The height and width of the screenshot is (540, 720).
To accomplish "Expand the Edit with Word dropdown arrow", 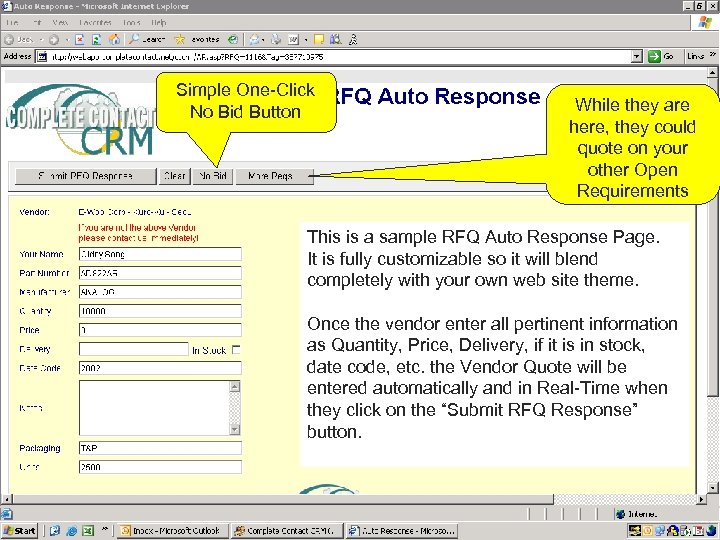I will click(x=306, y=40).
